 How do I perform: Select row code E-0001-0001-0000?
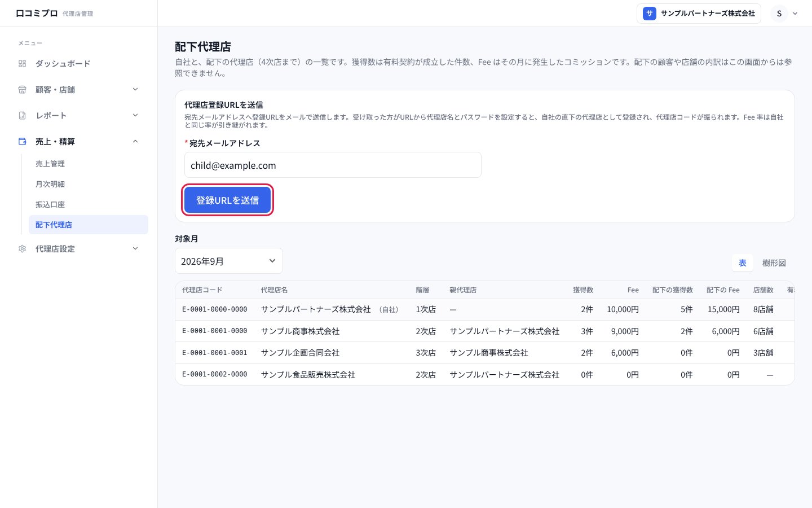pyautogui.click(x=215, y=331)
